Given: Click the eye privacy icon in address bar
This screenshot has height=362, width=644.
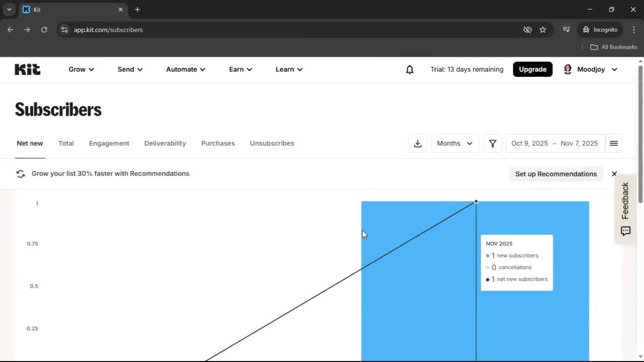Looking at the screenshot, I should (x=527, y=30).
